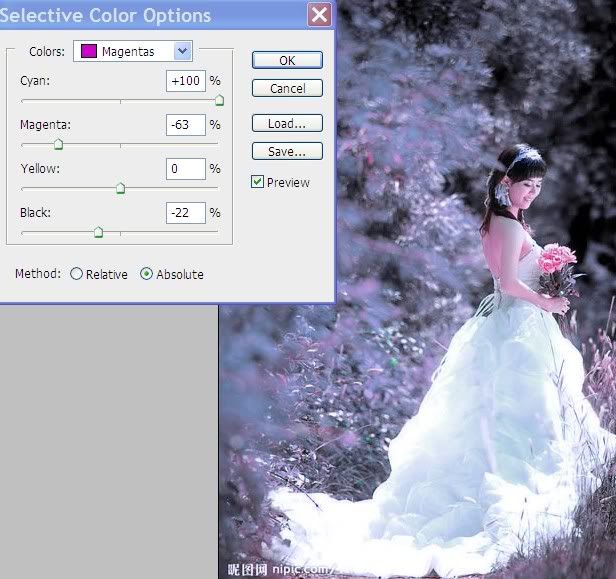616x579 pixels.
Task: Click the Magentas color combo box
Action: click(133, 51)
